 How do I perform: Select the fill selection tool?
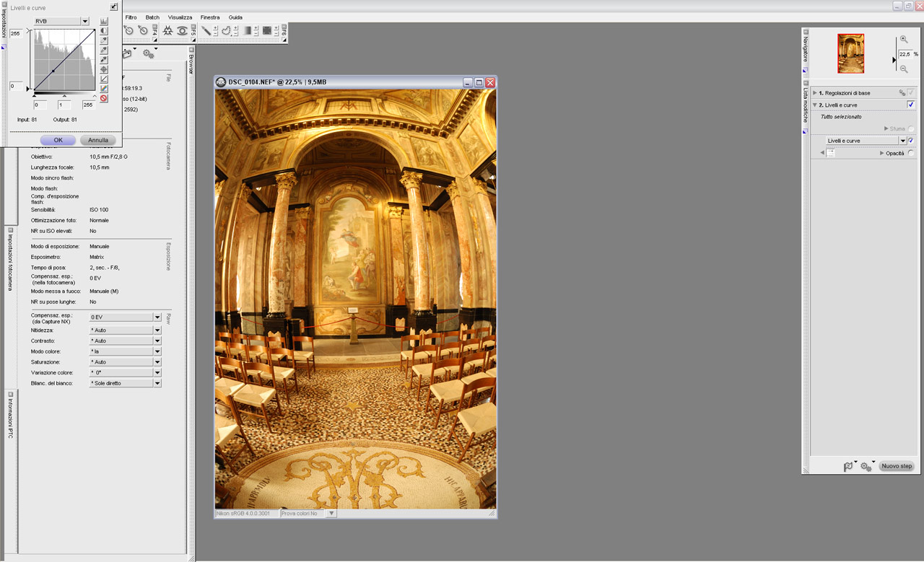tap(267, 30)
